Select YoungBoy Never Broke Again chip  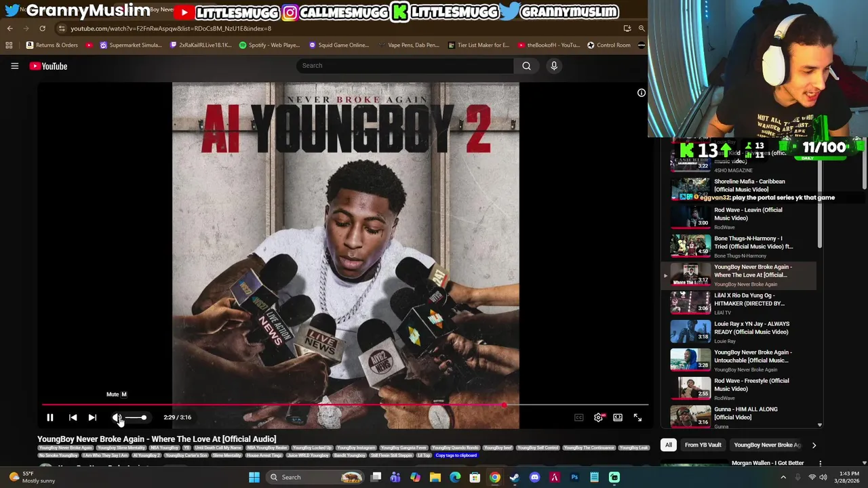click(x=767, y=445)
